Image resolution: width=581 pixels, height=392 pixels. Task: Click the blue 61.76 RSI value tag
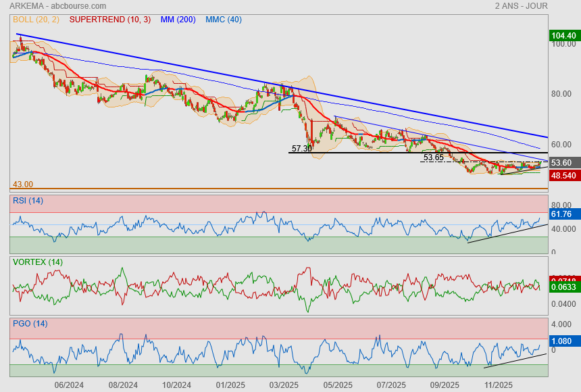pyautogui.click(x=562, y=214)
